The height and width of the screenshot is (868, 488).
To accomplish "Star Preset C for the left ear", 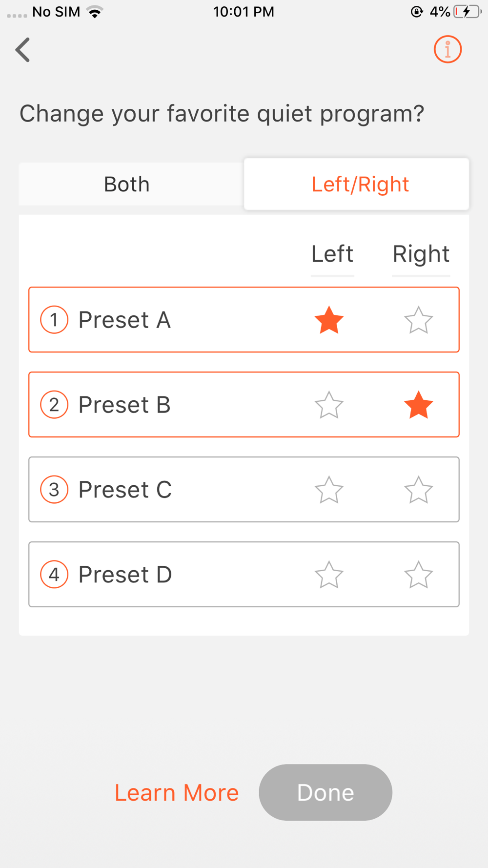I will [x=329, y=490].
